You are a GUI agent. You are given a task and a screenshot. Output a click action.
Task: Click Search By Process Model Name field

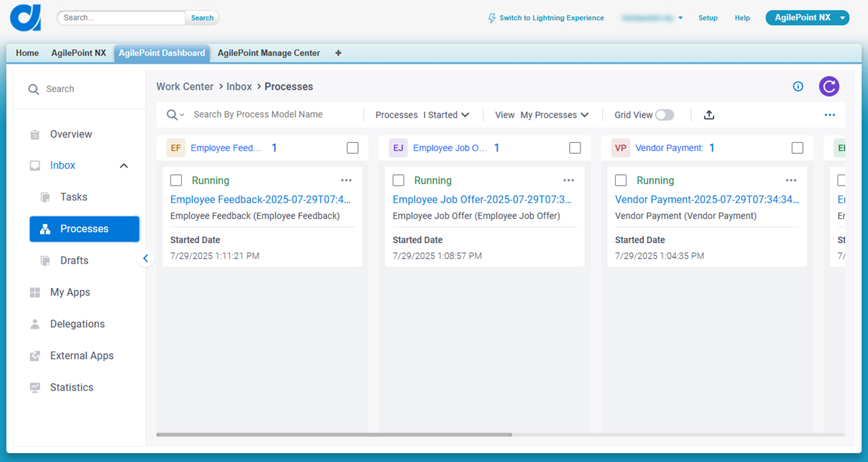point(258,114)
